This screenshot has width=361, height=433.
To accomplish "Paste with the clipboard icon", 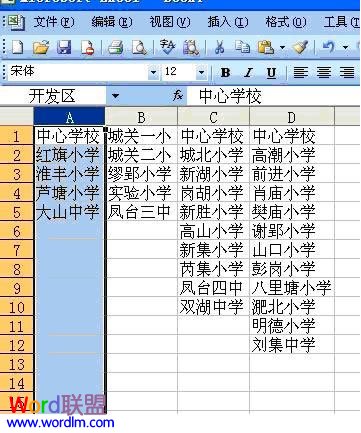I will point(266,47).
